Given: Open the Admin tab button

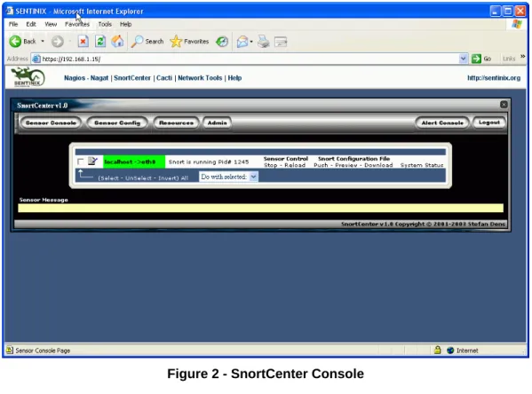Looking at the screenshot, I should 217,122.
